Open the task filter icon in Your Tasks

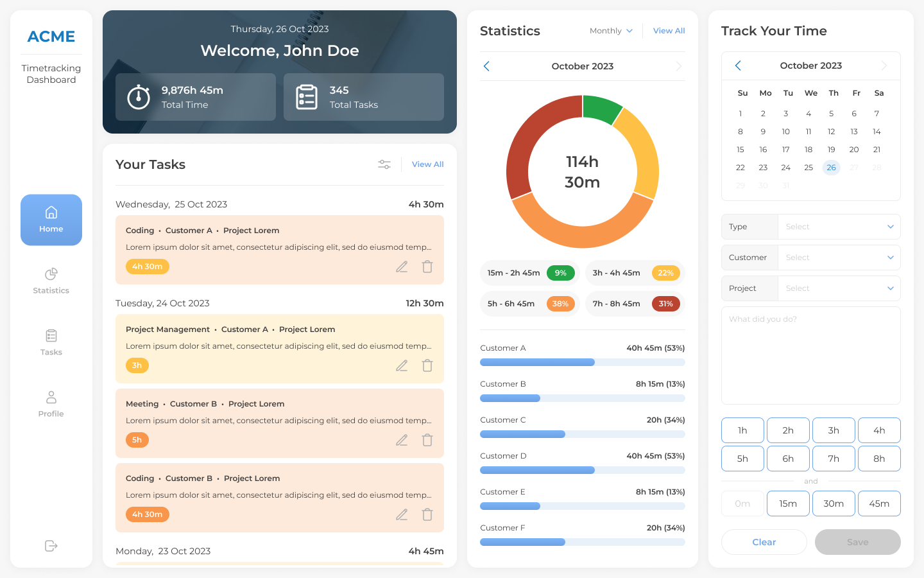pyautogui.click(x=384, y=164)
